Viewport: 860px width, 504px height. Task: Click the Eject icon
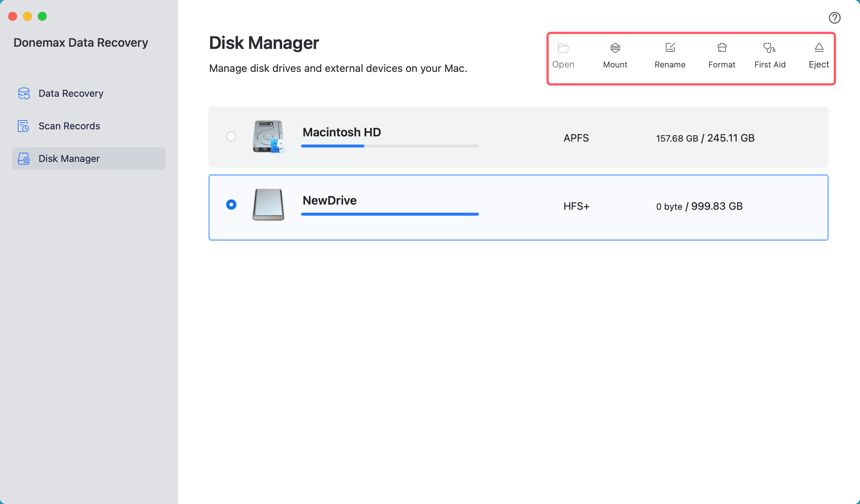point(818,47)
